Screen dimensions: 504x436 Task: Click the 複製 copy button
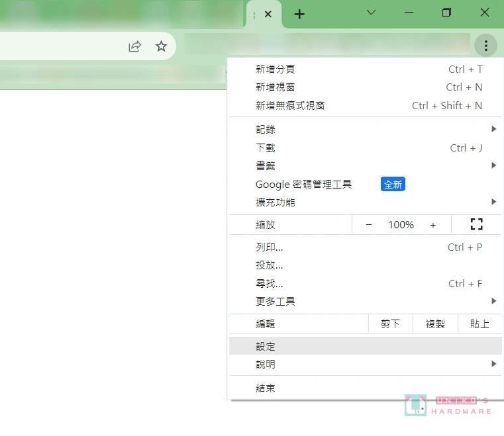[x=435, y=324]
